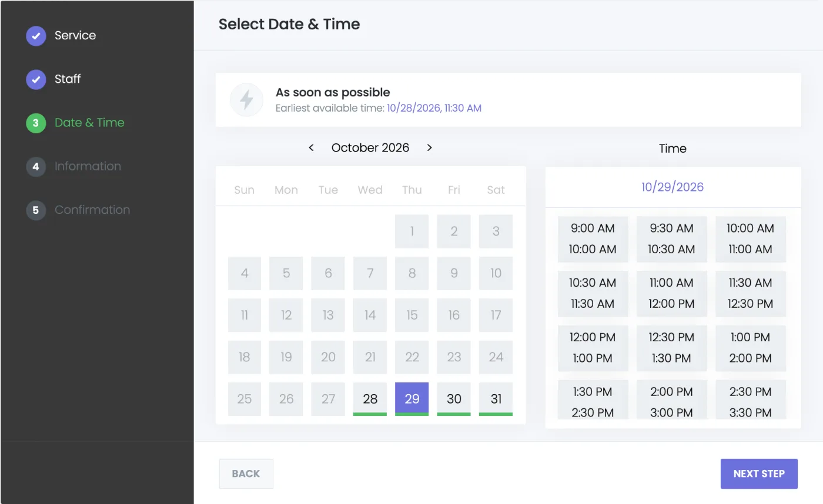The image size is (823, 504).
Task: Click the Staff step checkmark icon
Action: (x=36, y=79)
